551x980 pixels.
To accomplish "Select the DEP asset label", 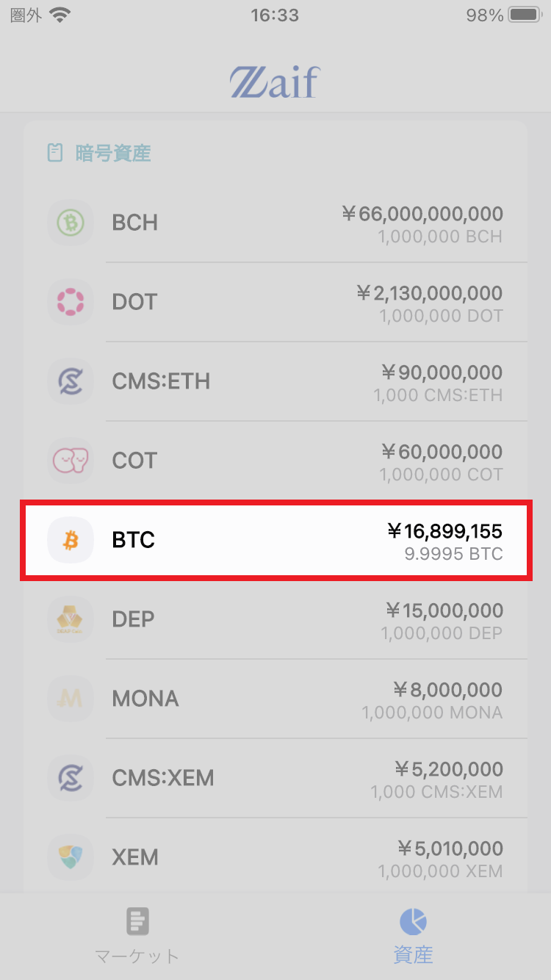I will pyautogui.click(x=133, y=619).
